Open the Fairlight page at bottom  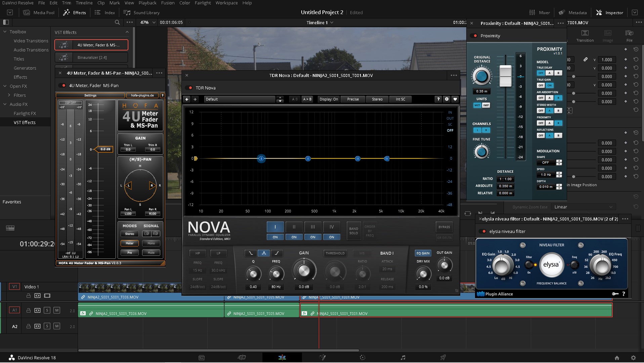[x=403, y=358]
